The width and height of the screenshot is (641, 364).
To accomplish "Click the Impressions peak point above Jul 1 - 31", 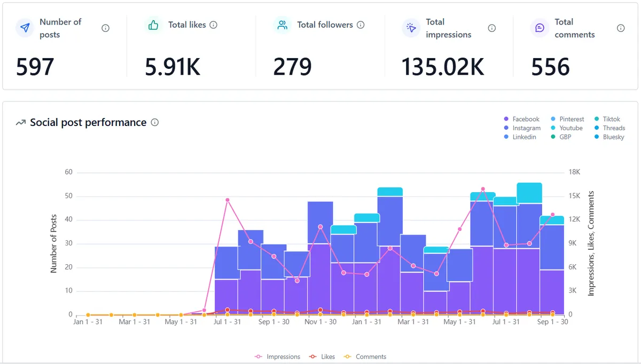I will pyautogui.click(x=227, y=200).
